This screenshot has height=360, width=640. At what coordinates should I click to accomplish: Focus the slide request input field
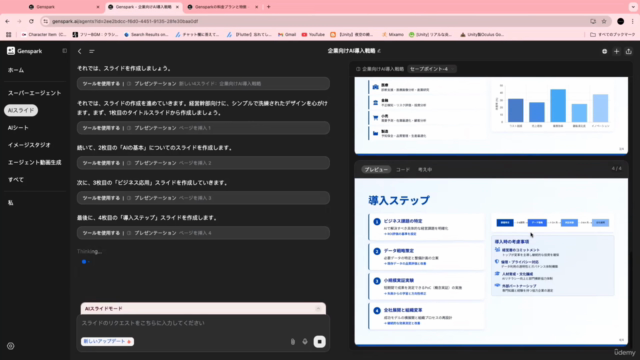point(203,323)
